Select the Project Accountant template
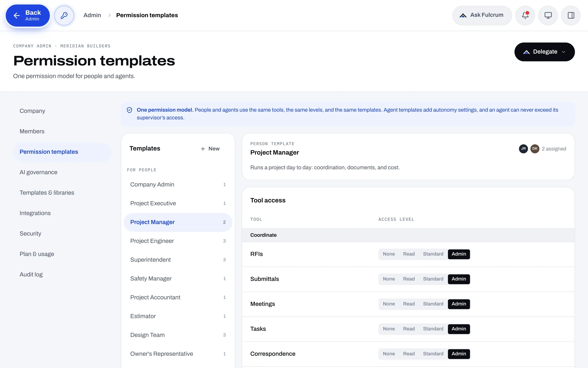 (x=178, y=297)
